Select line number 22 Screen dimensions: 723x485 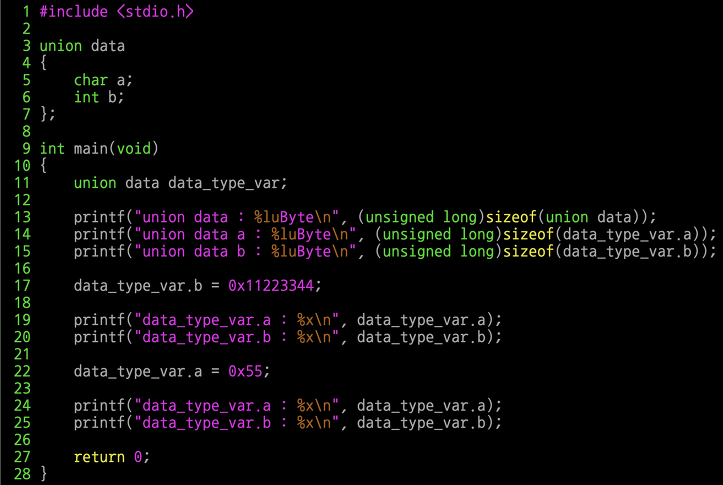click(x=22, y=371)
